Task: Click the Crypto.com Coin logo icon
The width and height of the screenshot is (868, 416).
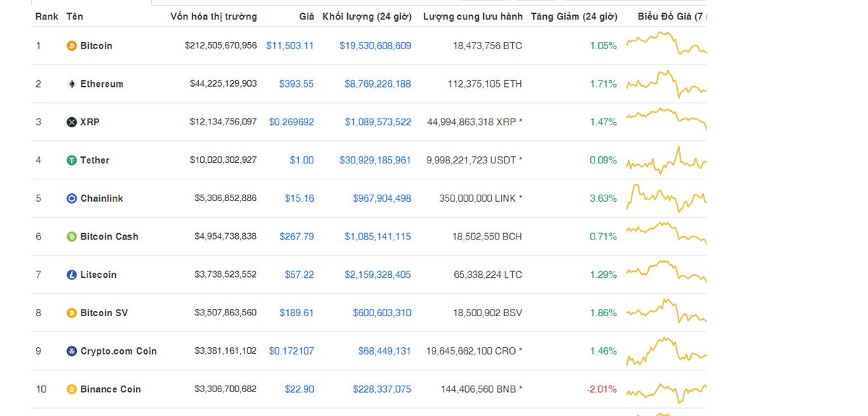Action: 72,351
